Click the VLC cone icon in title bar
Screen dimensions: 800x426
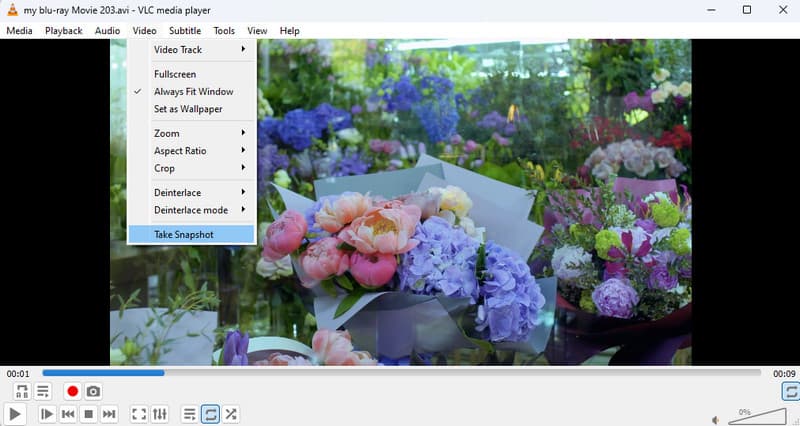pos(12,10)
